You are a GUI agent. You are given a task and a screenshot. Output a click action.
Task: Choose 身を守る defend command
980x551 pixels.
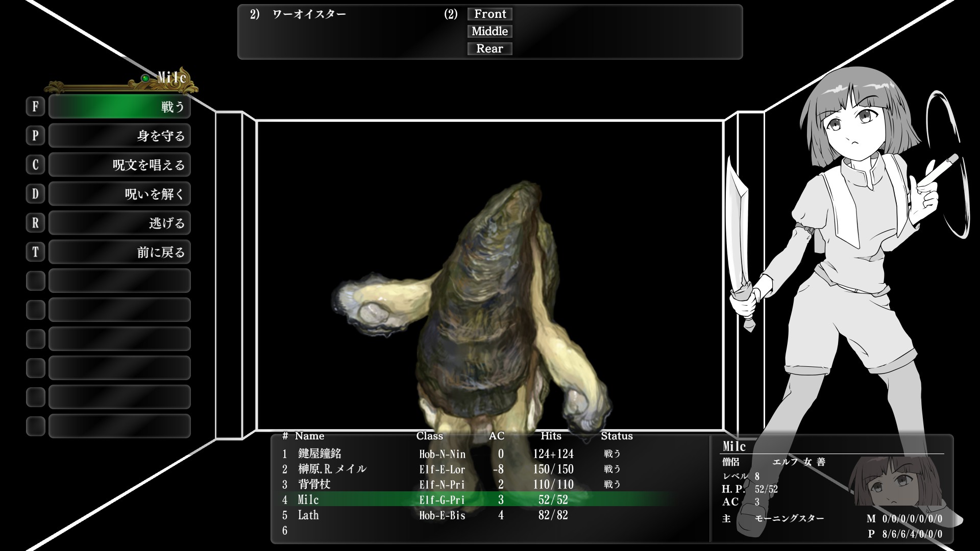click(119, 136)
